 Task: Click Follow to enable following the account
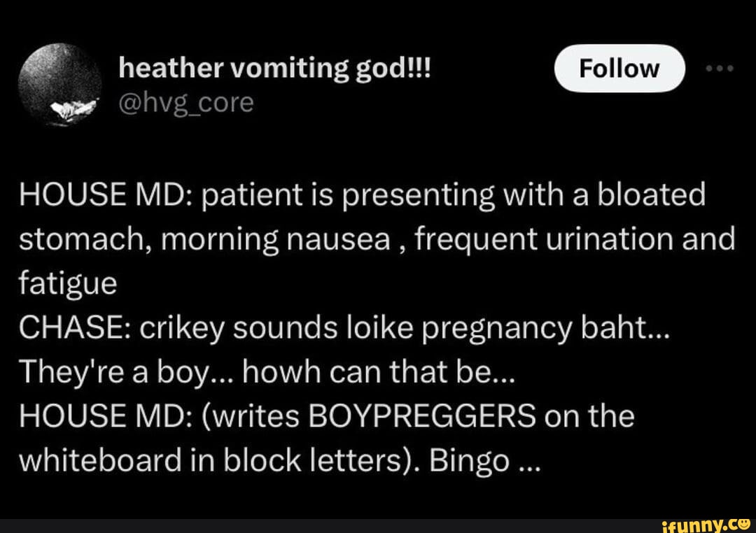tap(619, 68)
